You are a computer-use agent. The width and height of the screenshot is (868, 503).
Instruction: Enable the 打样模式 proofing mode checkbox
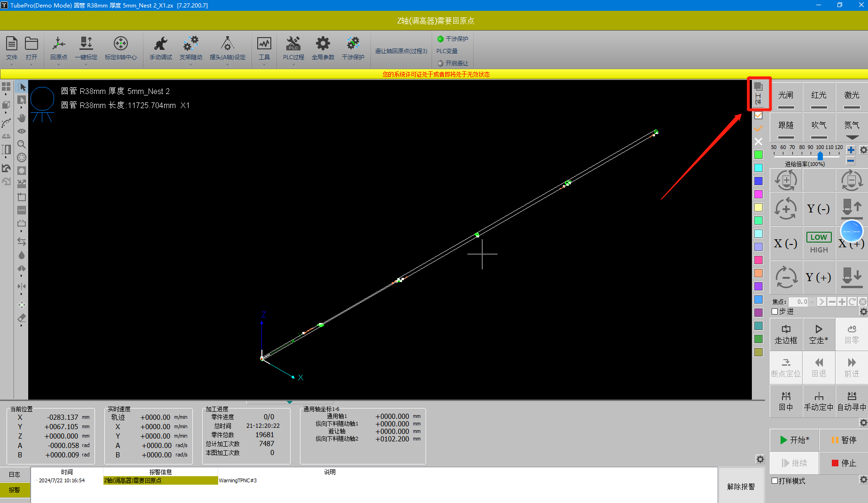[x=775, y=481]
